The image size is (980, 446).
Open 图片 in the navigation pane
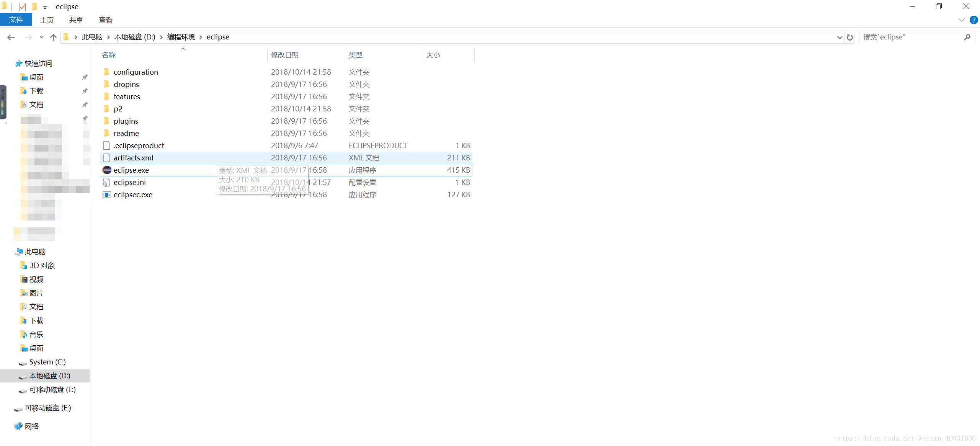(x=36, y=293)
